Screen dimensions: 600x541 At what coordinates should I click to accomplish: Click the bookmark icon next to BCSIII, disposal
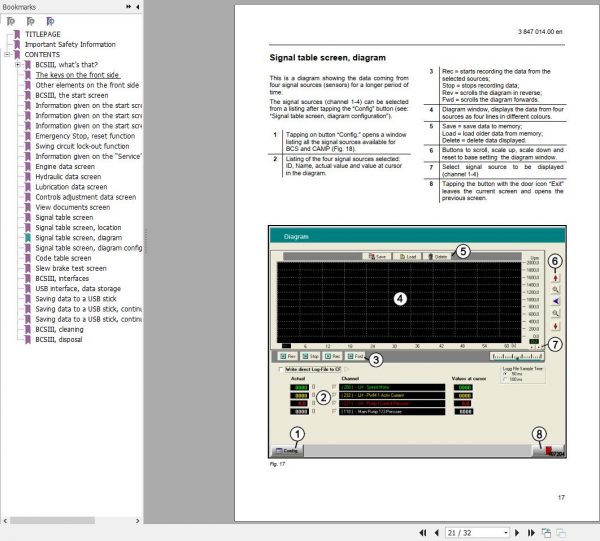(x=28, y=339)
